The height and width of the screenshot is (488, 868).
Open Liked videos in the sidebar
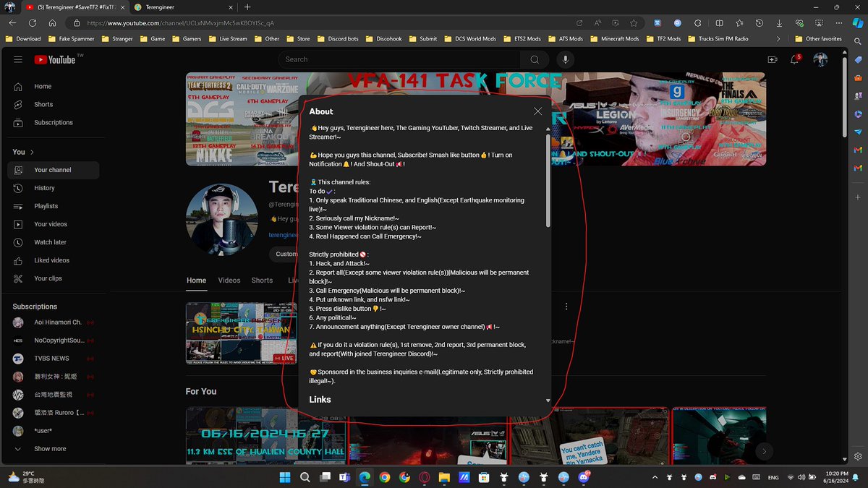point(54,260)
